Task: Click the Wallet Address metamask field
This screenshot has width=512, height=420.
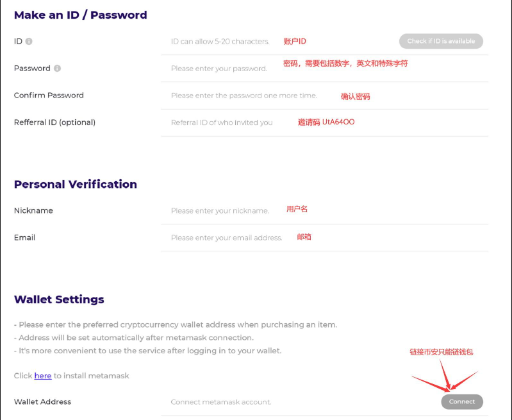Action: click(301, 402)
